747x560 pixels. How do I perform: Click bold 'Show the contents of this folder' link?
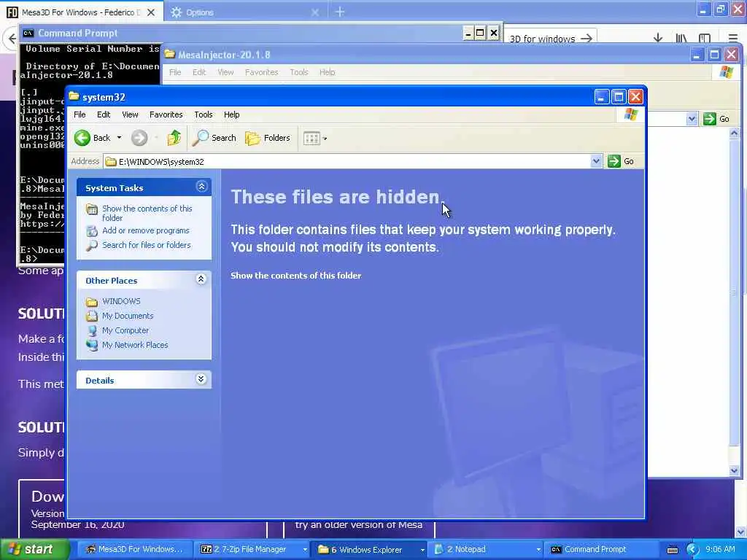coord(296,276)
